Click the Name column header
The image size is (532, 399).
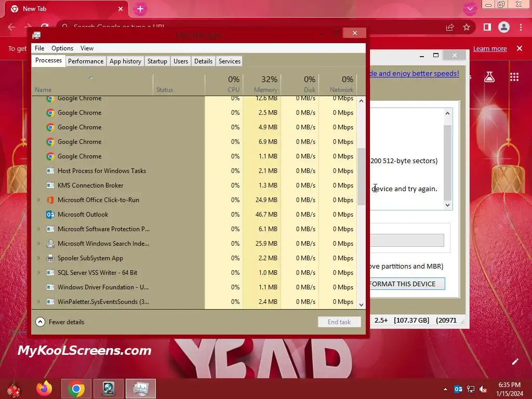click(92, 84)
